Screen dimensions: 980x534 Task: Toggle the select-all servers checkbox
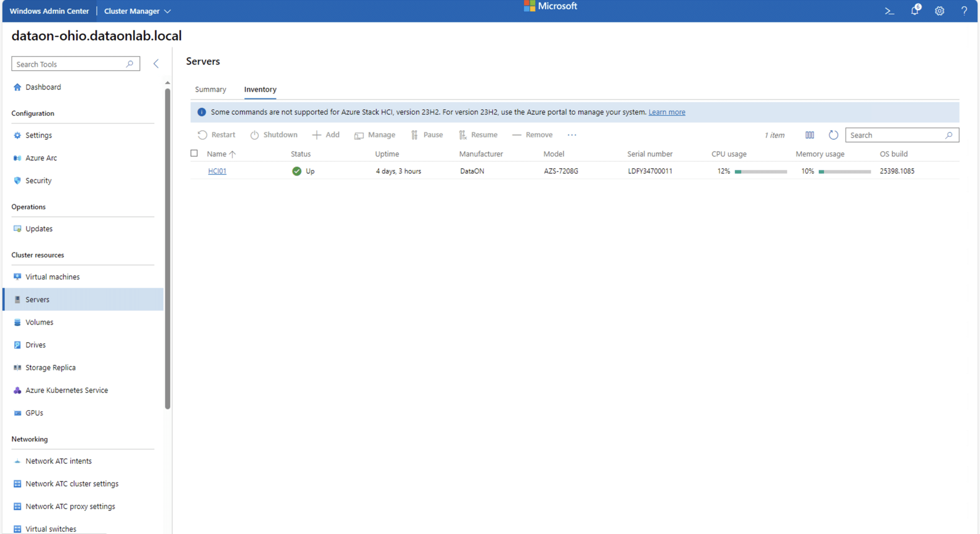pyautogui.click(x=194, y=153)
